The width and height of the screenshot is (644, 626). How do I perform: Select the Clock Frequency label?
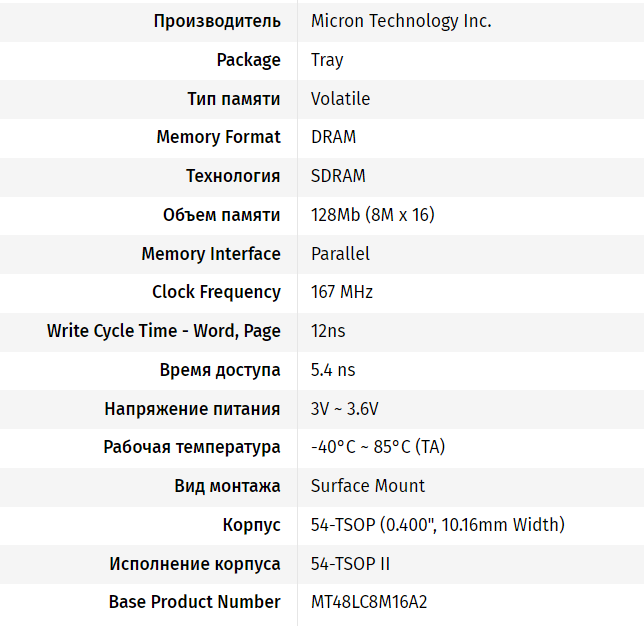click(x=216, y=292)
